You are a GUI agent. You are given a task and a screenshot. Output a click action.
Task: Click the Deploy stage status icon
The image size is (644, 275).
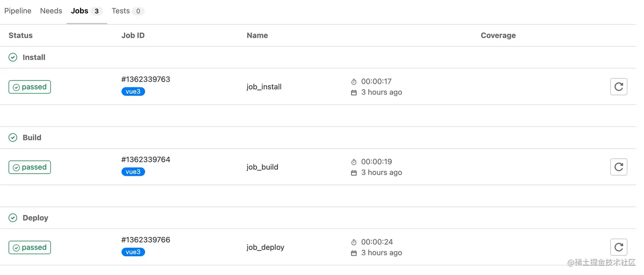coord(13,218)
